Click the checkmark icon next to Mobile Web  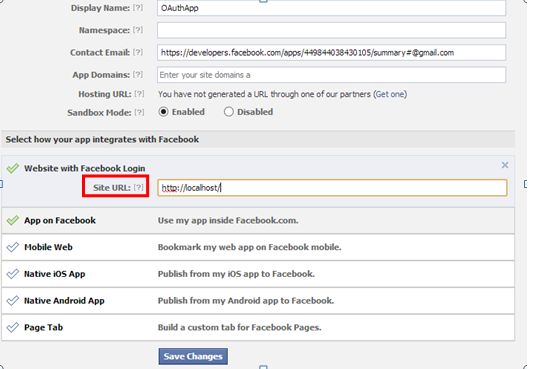pyautogui.click(x=13, y=247)
